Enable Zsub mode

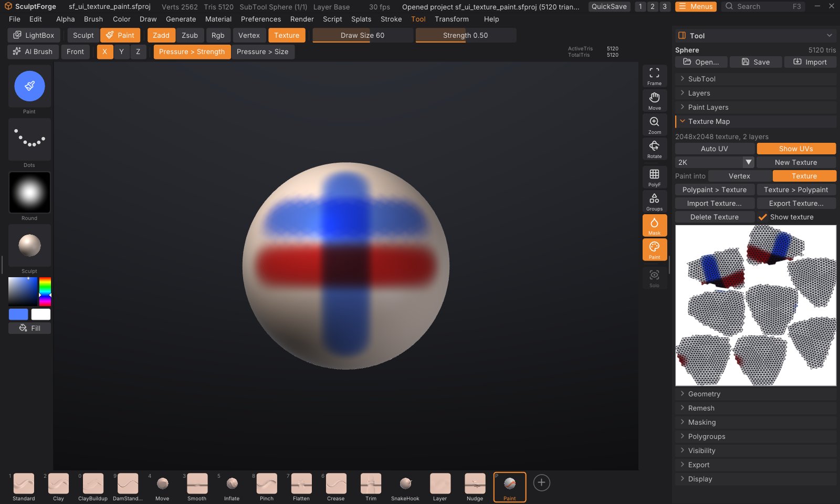pos(190,35)
